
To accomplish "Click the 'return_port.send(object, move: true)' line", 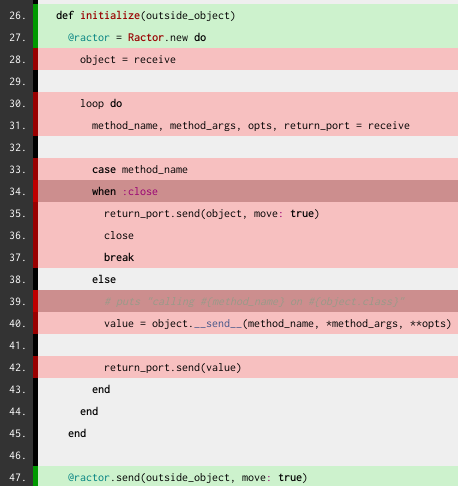I will (248, 213).
